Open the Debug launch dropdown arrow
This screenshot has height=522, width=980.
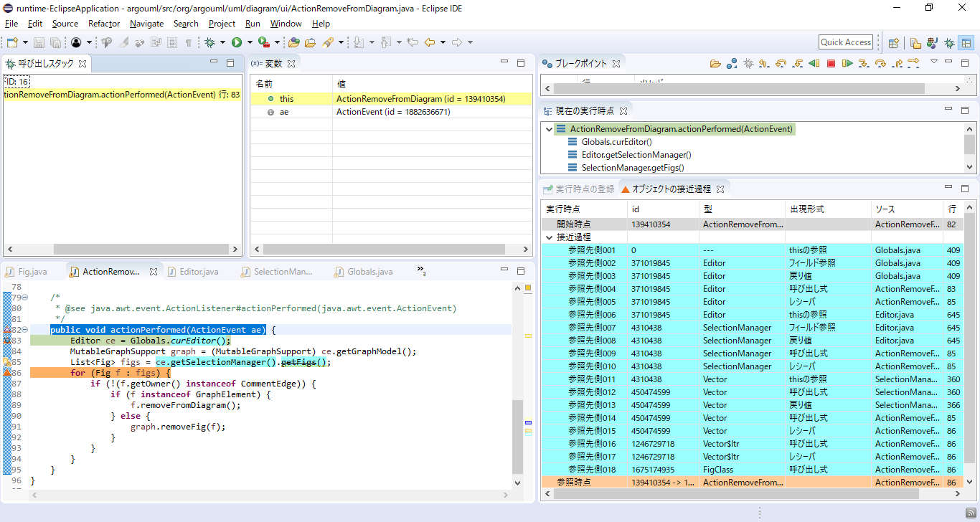coord(222,43)
